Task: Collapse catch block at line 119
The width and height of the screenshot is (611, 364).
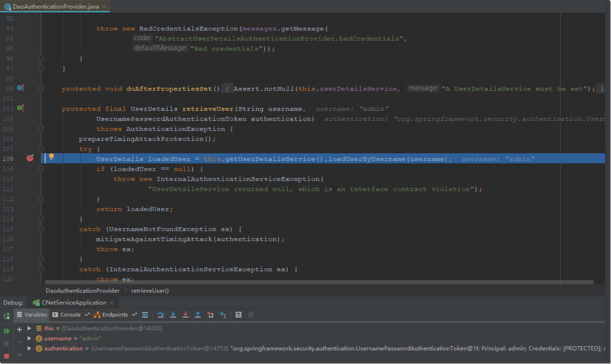Action: [41, 269]
